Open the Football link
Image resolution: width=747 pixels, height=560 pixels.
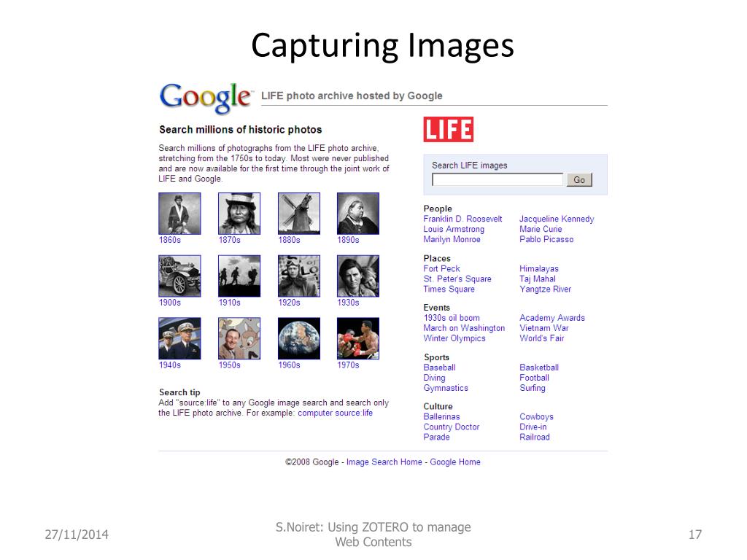click(534, 378)
